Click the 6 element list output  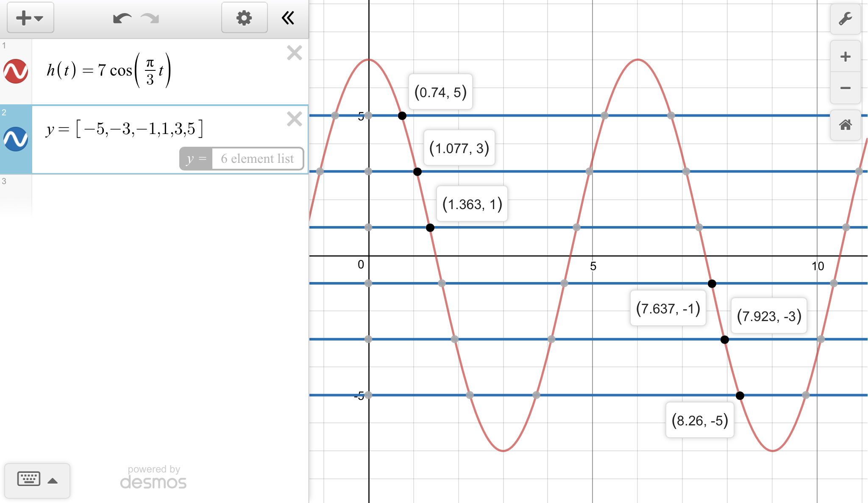(257, 159)
